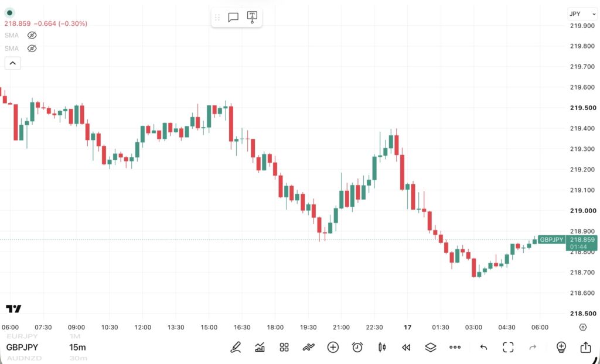The height and width of the screenshot is (364, 600).
Task: Open the JPY currency dropdown
Action: tap(582, 14)
